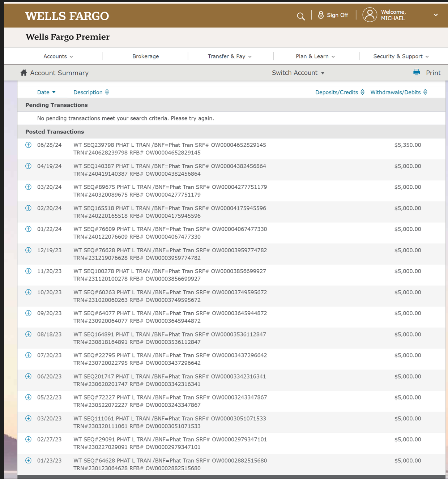Click the lock icon beside Sign Off
The image size is (448, 479).
[x=320, y=15]
